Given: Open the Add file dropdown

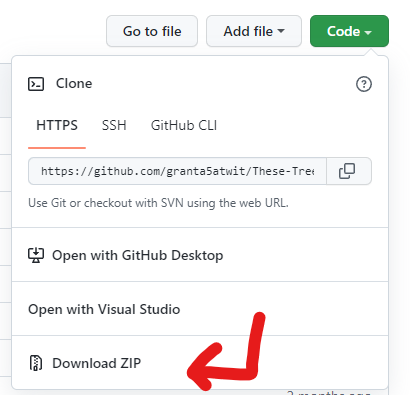Looking at the screenshot, I should click(254, 31).
